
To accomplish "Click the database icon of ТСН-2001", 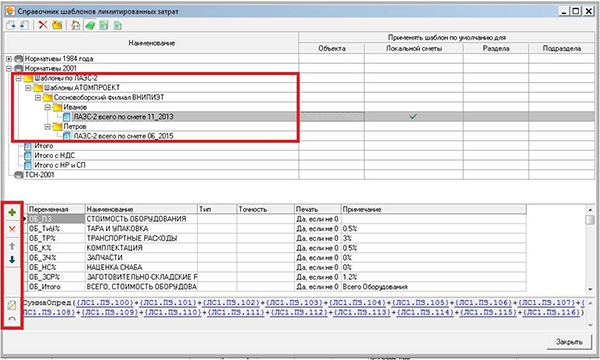I will coord(18,175).
